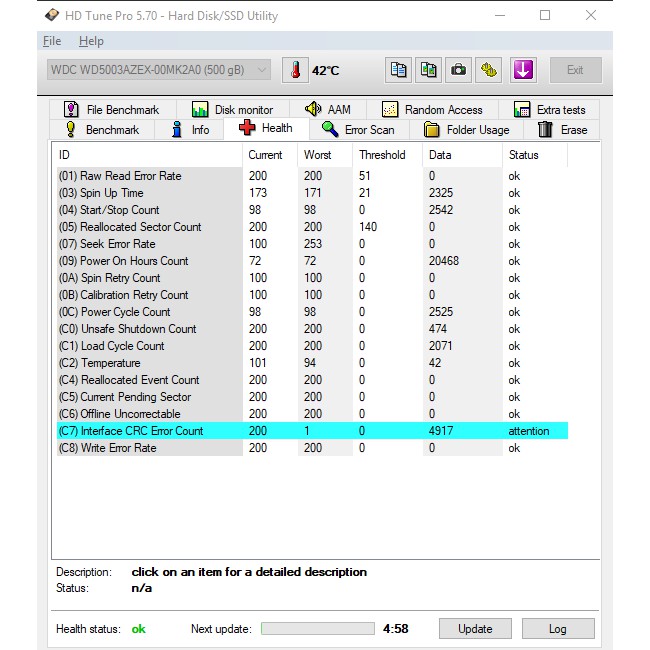Screen dimensions: 650x650
Task: Click the camera save screenshot icon
Action: 458,70
